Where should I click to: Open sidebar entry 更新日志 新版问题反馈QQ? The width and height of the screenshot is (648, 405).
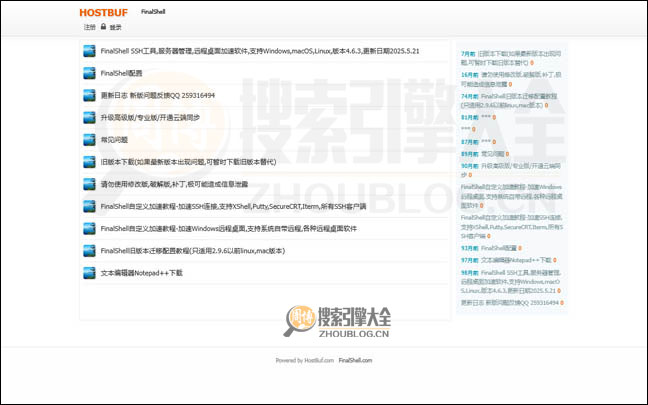click(512, 303)
